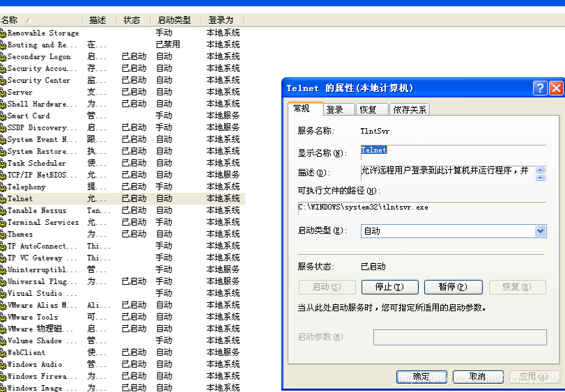
Task: Click the icon beside Windows Audio
Action: 3,365
